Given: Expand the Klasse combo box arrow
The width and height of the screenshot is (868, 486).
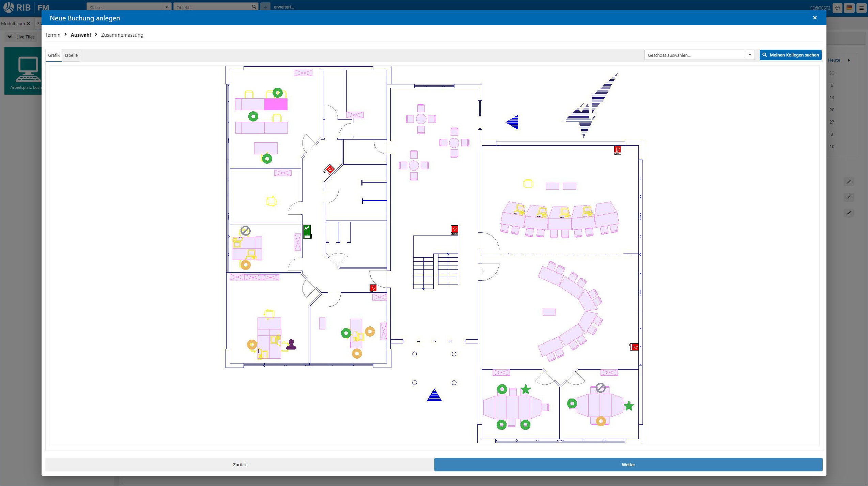Looking at the screenshot, I should (x=167, y=7).
